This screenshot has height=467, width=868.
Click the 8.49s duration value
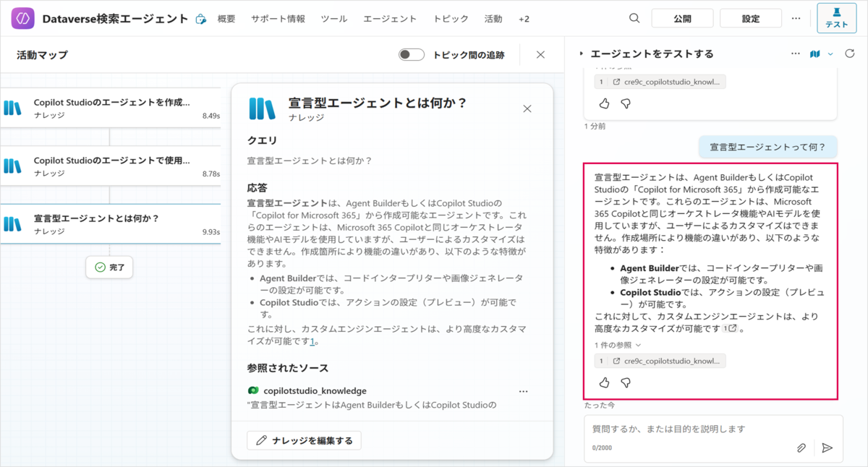coord(211,116)
